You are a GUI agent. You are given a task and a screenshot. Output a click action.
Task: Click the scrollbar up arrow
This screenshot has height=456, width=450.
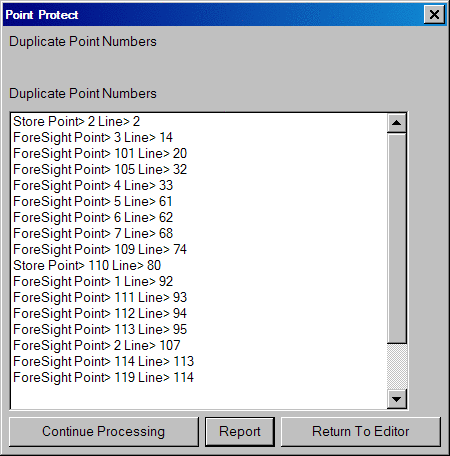click(x=396, y=123)
